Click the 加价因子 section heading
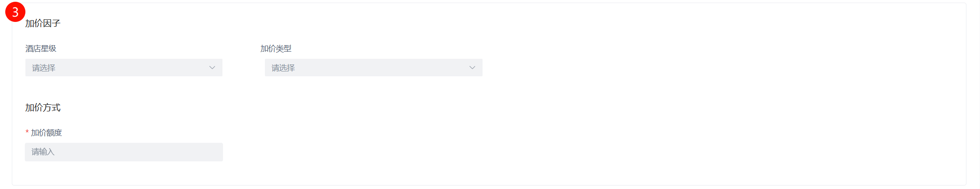 click(42, 23)
